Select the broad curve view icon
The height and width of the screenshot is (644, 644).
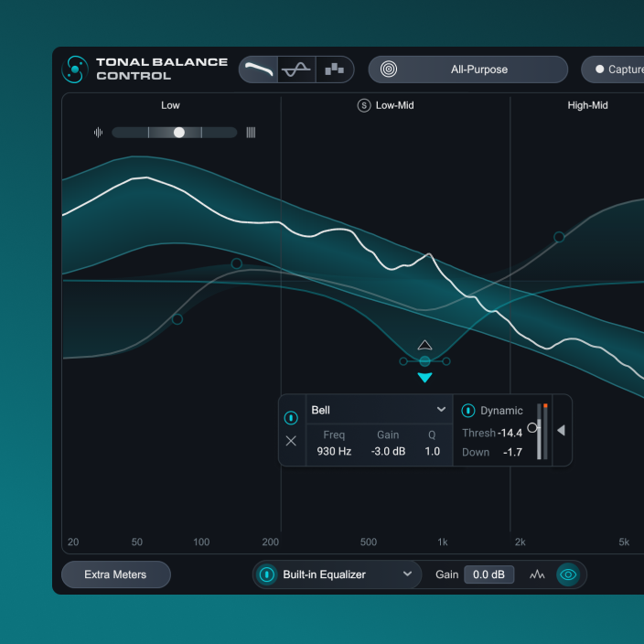click(x=259, y=70)
